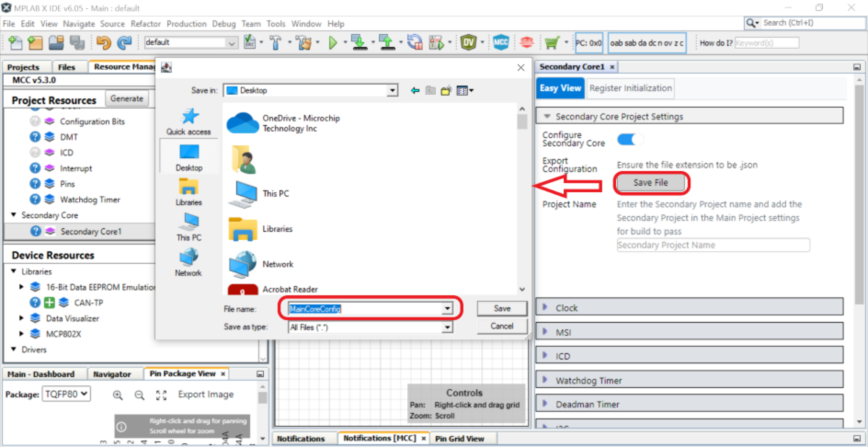Expand the Watchdog Timer section on right

click(x=690, y=380)
